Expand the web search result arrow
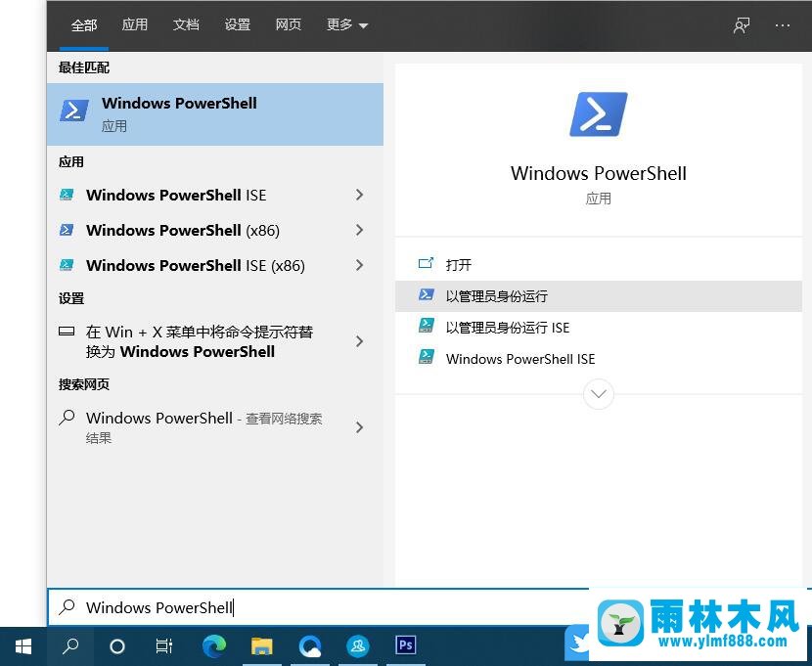The image size is (812, 666). tap(359, 427)
